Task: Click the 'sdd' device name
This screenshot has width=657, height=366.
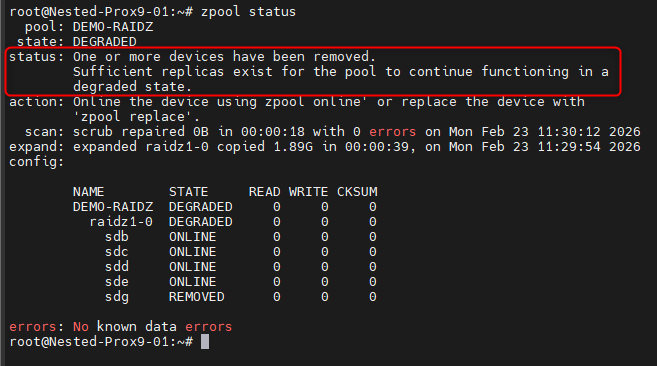Action: [x=117, y=267]
